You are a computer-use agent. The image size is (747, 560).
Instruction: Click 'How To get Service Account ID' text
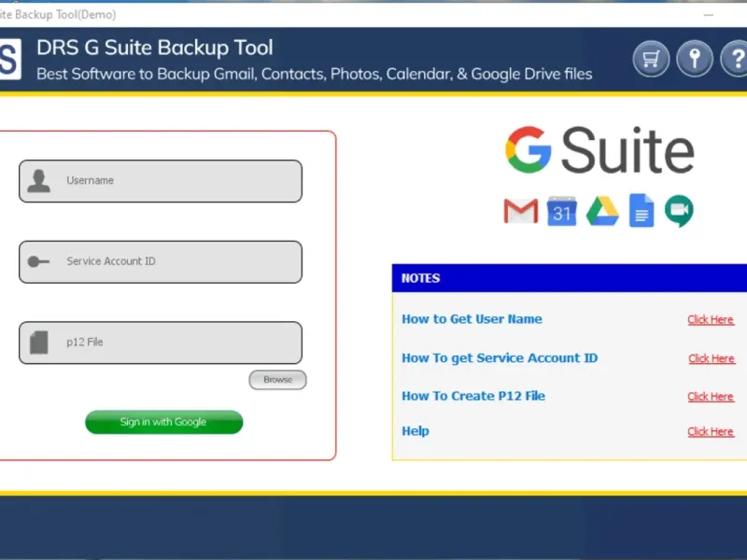click(500, 358)
